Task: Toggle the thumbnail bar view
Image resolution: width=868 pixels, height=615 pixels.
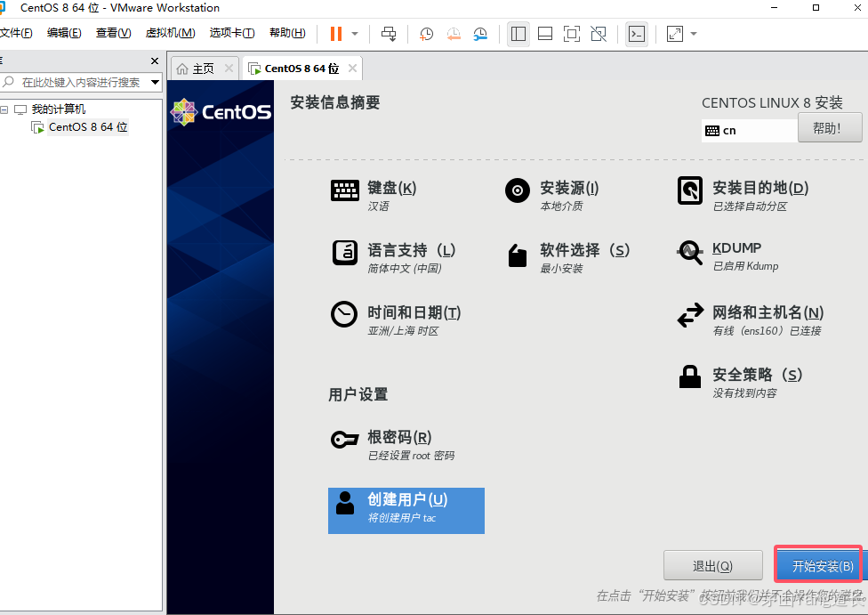Action: pyautogui.click(x=545, y=34)
